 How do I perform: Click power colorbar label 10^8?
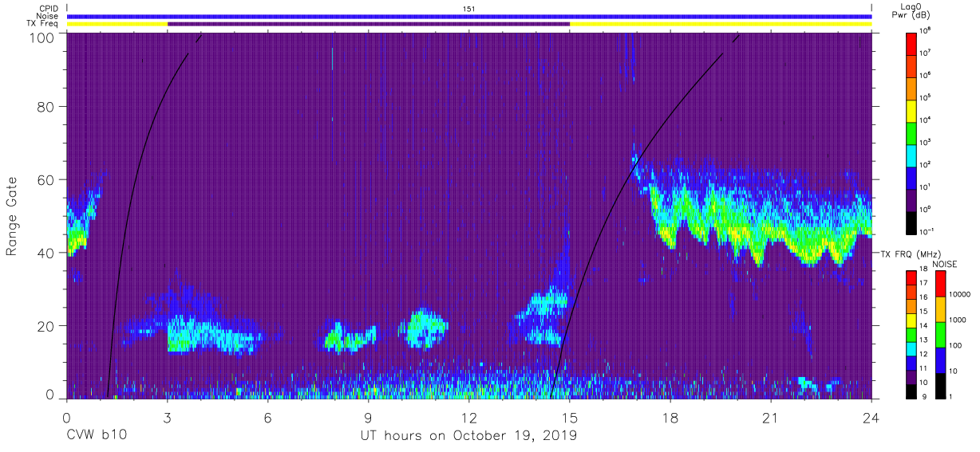[x=927, y=31]
